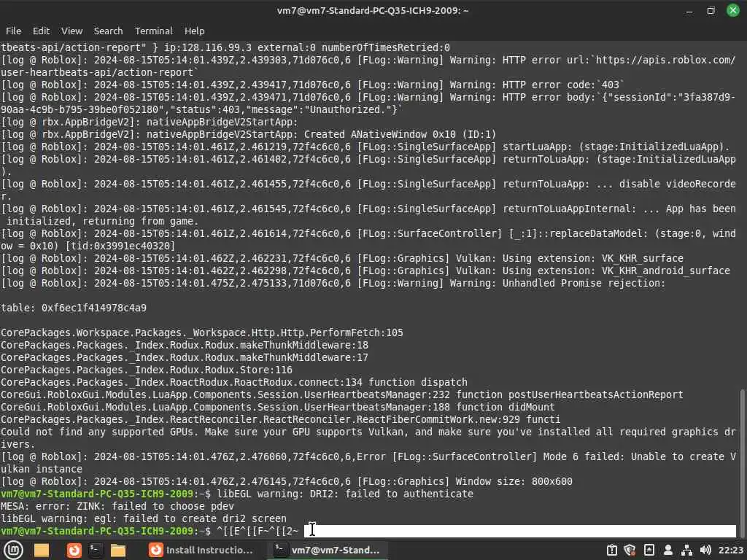Click 'DRI2: failed to authenticate' warning text
Image resolution: width=747 pixels, height=560 pixels.
(x=392, y=494)
